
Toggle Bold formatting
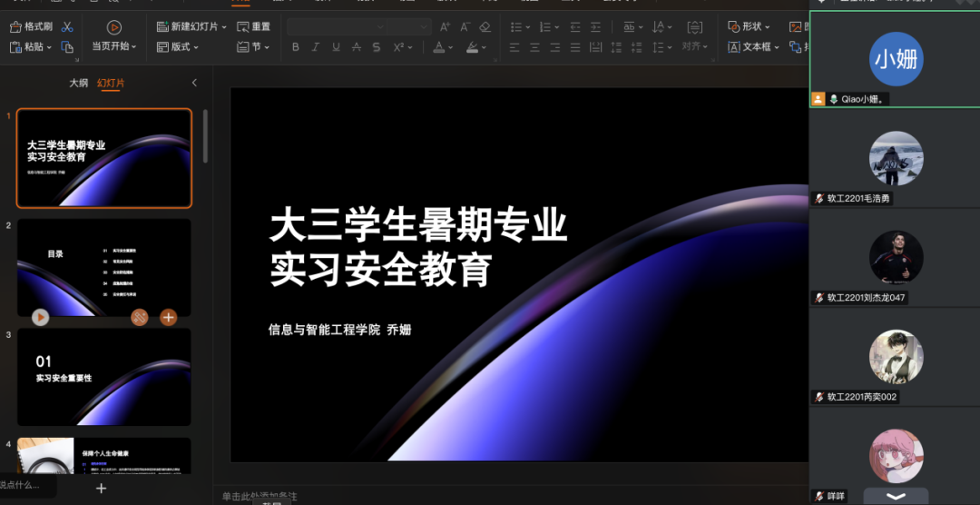pyautogui.click(x=296, y=47)
